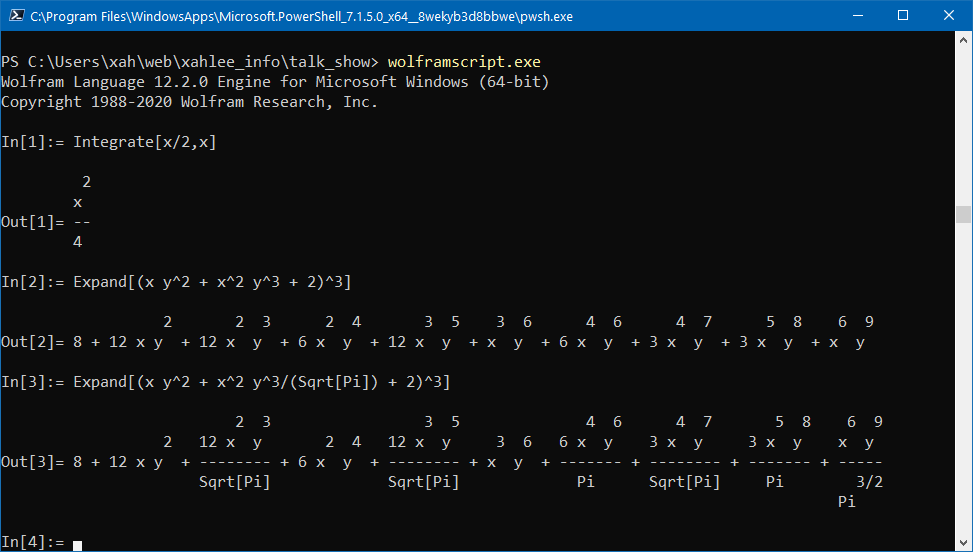Click the first 'Sqrt[Pi]' denominator in Out[3]
The width and height of the screenshot is (973, 552).
pyautogui.click(x=235, y=482)
